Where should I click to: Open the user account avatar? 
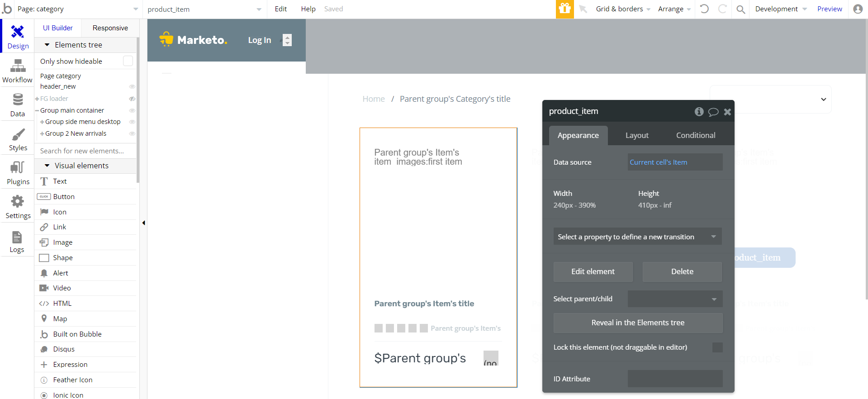coord(858,9)
